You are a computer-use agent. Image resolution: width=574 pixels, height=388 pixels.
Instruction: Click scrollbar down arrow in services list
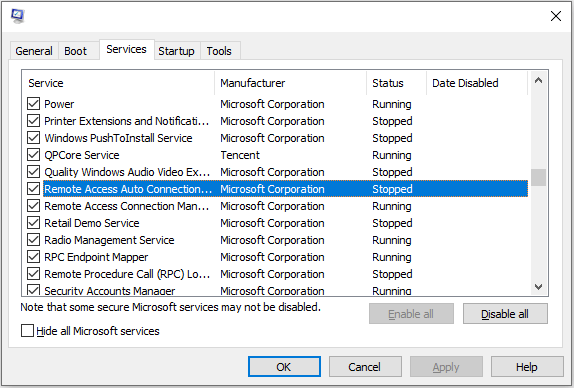538,287
